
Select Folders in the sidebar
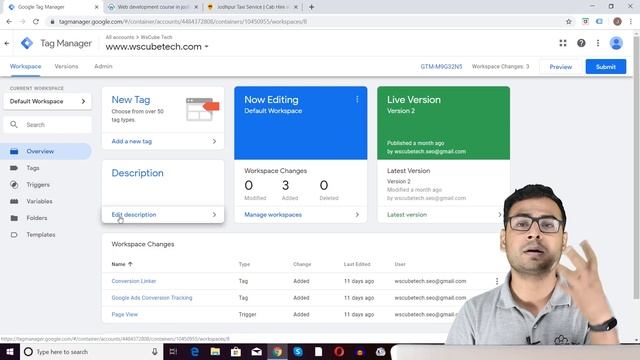(37, 218)
